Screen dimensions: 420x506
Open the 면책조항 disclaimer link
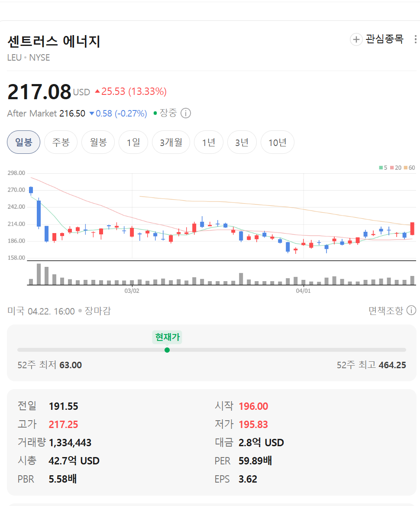pyautogui.click(x=386, y=311)
